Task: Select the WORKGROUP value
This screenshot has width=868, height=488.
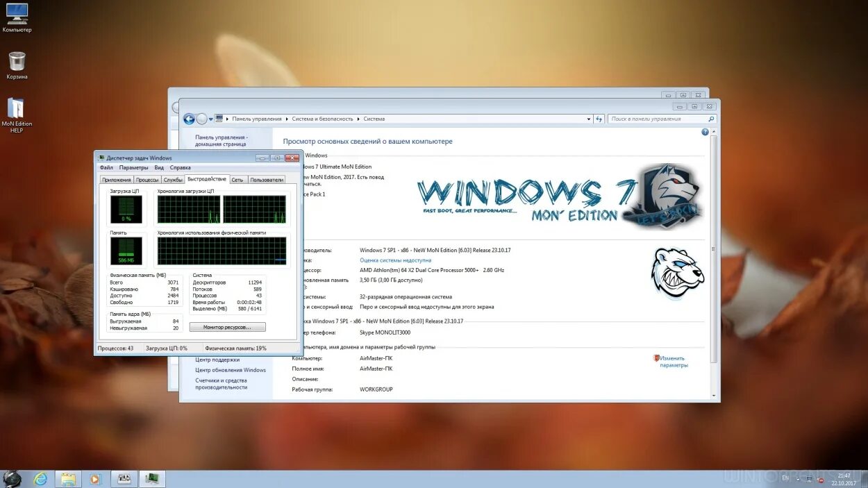Action: point(376,389)
